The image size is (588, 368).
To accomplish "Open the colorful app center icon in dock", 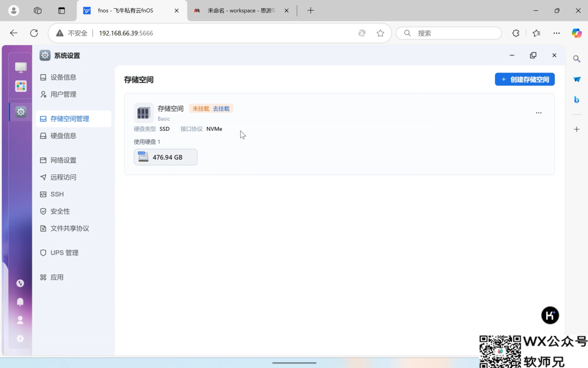I will click(21, 86).
